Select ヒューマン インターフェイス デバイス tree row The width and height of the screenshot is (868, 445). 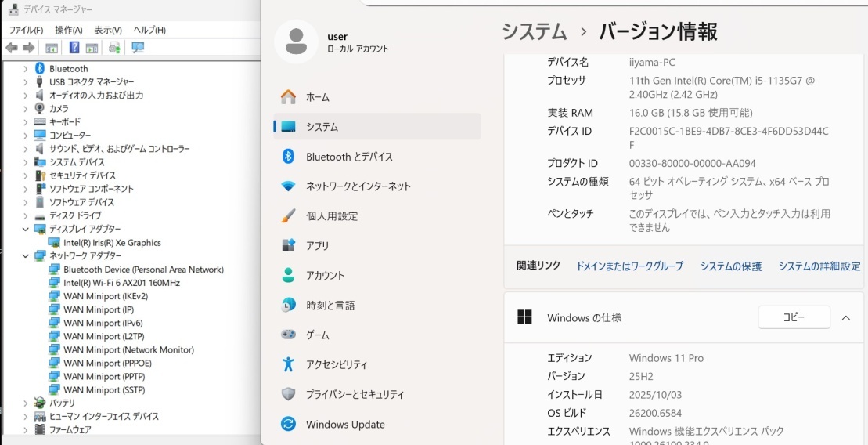pos(104,416)
